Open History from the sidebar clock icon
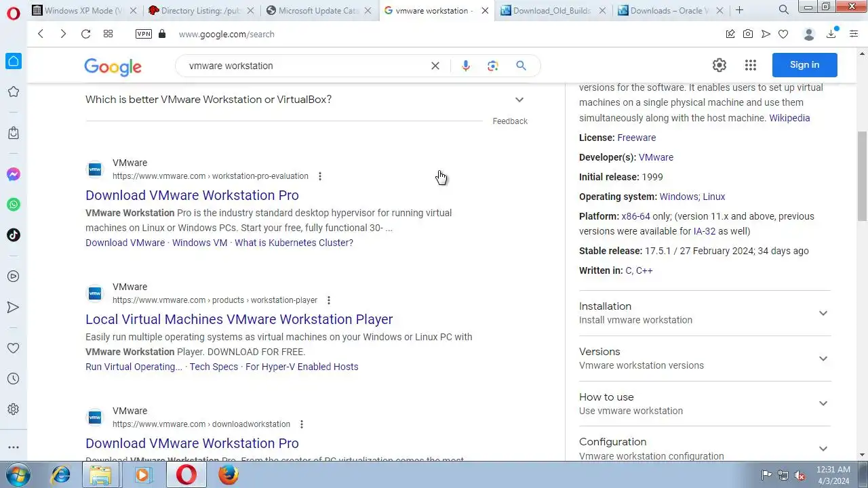Screen dimensions: 868x488 tap(14, 379)
